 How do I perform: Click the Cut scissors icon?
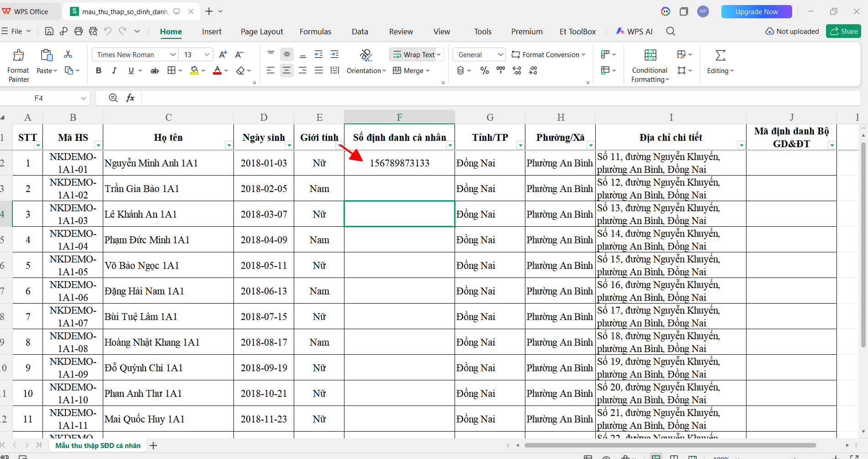(68, 54)
